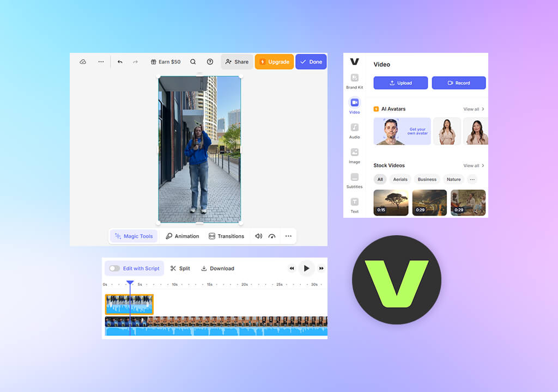Open the Audio tab in the sidebar

(354, 131)
